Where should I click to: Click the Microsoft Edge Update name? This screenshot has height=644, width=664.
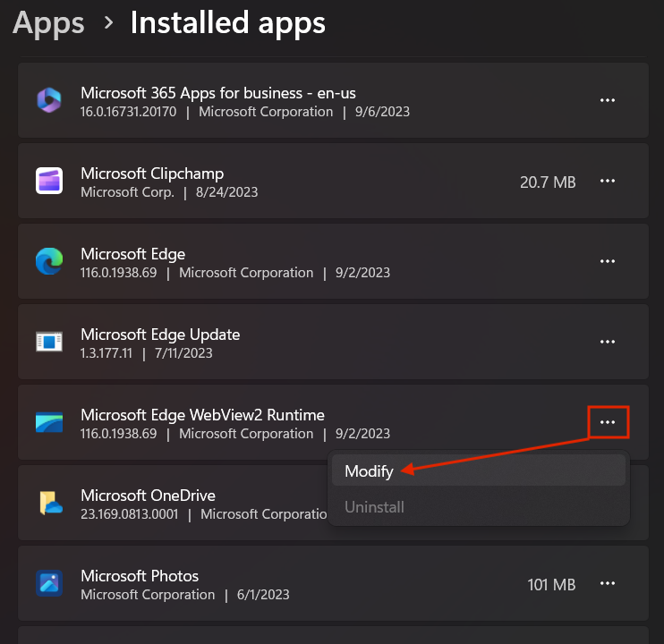click(x=160, y=335)
